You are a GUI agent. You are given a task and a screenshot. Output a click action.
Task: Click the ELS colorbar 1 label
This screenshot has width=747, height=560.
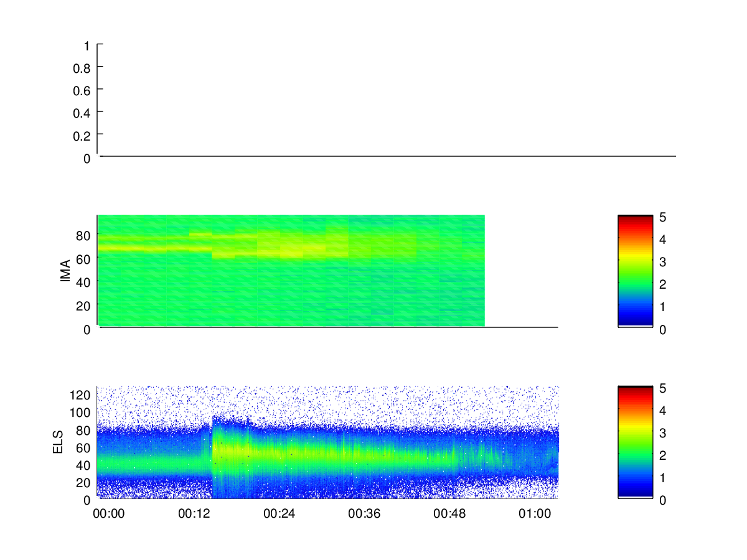(663, 478)
